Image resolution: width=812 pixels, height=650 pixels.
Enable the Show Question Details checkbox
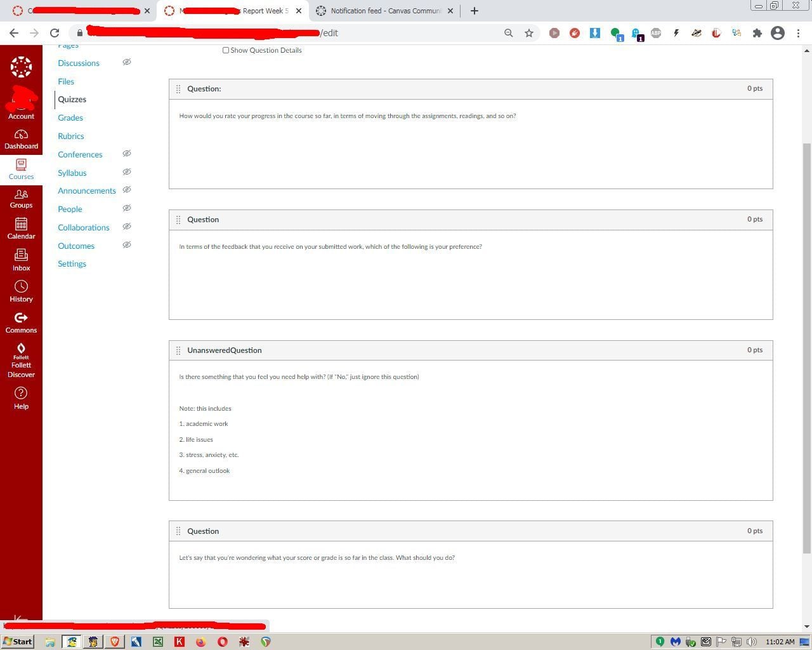[226, 50]
